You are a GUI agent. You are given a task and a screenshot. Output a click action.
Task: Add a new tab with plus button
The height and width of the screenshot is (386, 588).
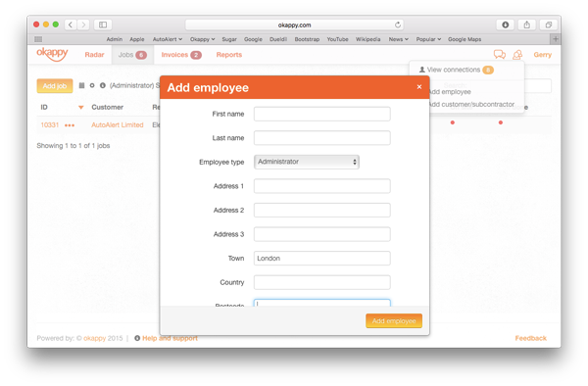(x=556, y=39)
